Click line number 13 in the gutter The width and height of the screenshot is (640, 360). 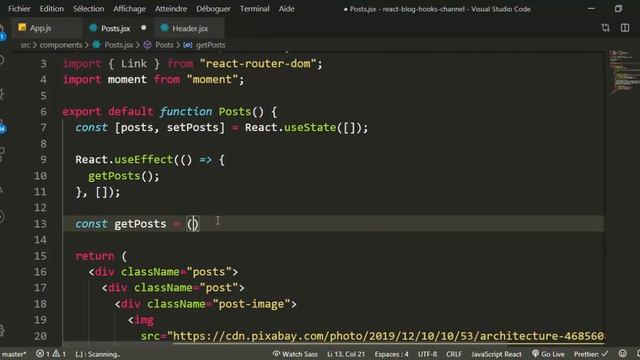[40, 224]
